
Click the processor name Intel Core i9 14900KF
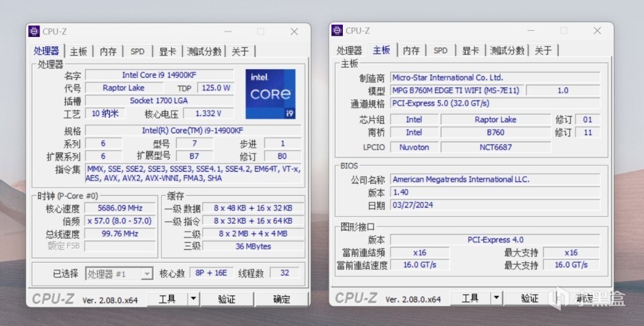[x=160, y=75]
